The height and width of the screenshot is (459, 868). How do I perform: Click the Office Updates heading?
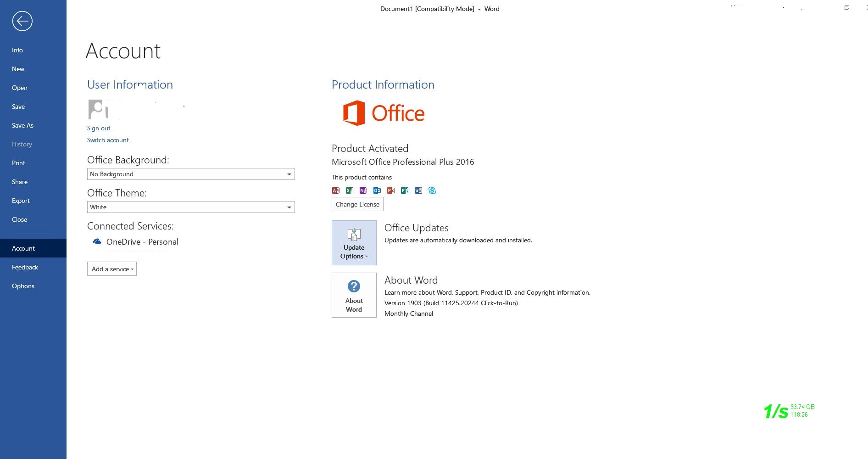click(417, 228)
